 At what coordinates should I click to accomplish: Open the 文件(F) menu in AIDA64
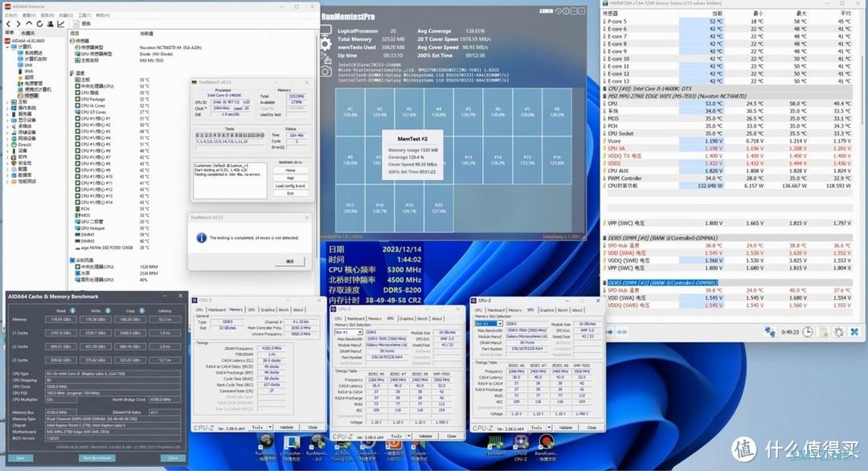[x=11, y=15]
